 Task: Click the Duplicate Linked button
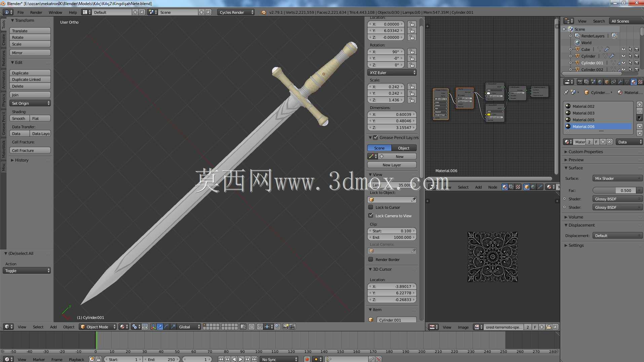click(30, 79)
